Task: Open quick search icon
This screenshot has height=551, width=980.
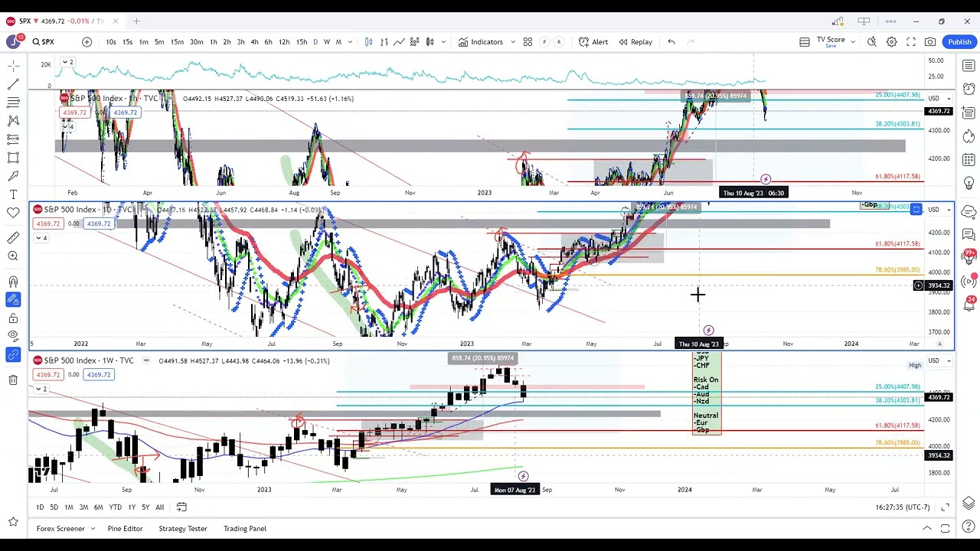Action: coord(872,42)
